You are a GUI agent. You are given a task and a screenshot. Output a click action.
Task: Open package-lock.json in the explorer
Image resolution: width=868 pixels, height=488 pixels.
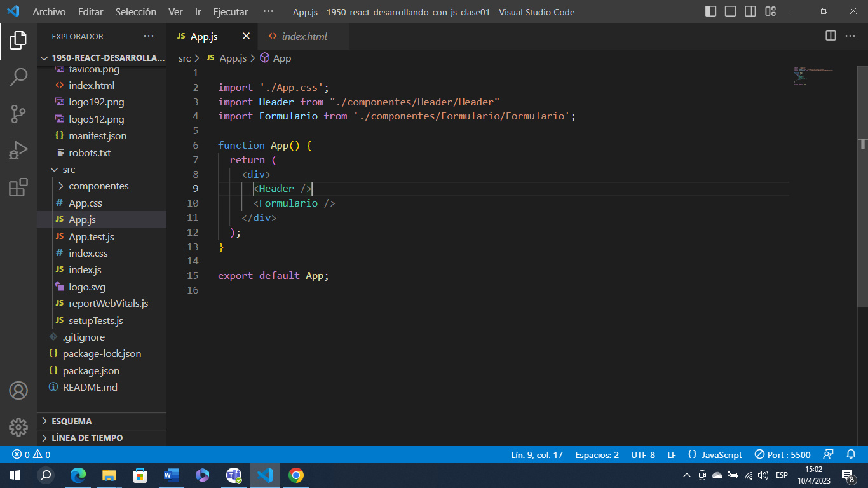point(102,354)
